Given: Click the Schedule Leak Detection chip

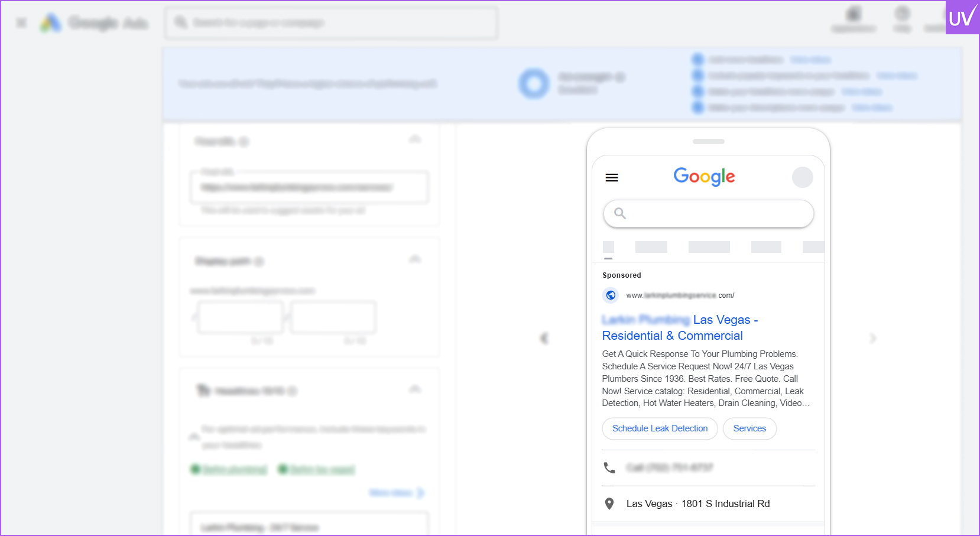Looking at the screenshot, I should (660, 428).
